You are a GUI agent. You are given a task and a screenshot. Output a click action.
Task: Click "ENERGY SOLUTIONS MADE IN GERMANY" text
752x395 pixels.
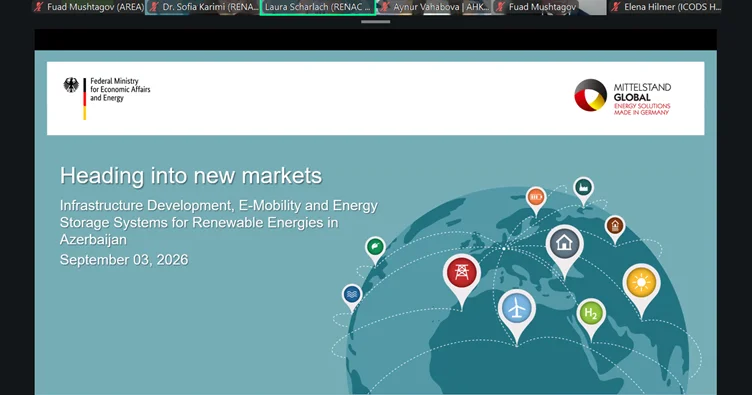coord(642,109)
